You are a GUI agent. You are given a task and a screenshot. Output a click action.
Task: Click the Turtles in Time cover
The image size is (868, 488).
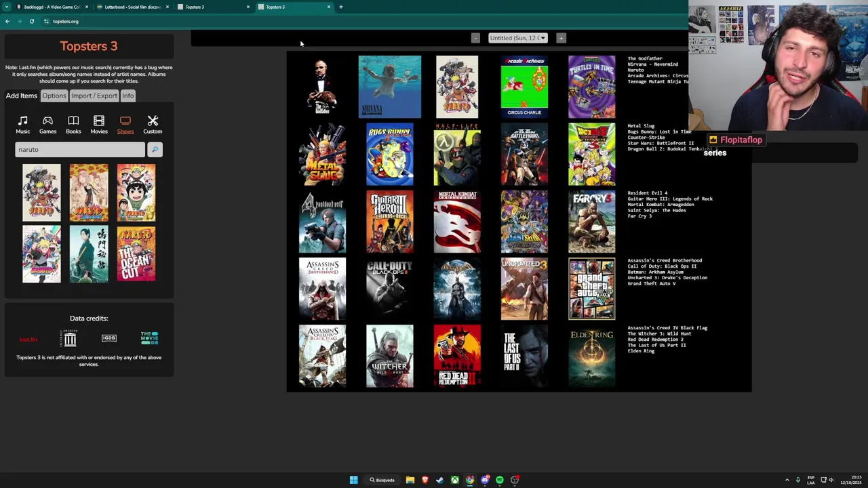(x=592, y=87)
